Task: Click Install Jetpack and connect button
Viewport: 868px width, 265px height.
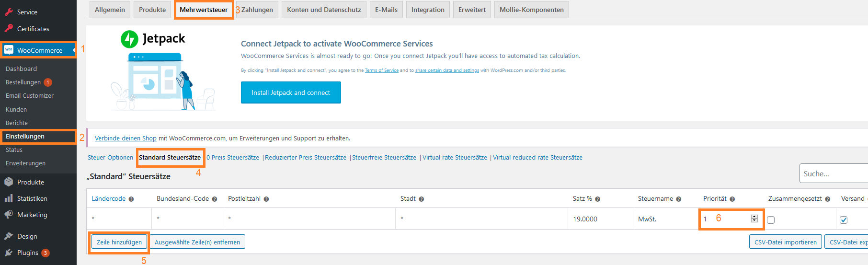Action: point(291,92)
